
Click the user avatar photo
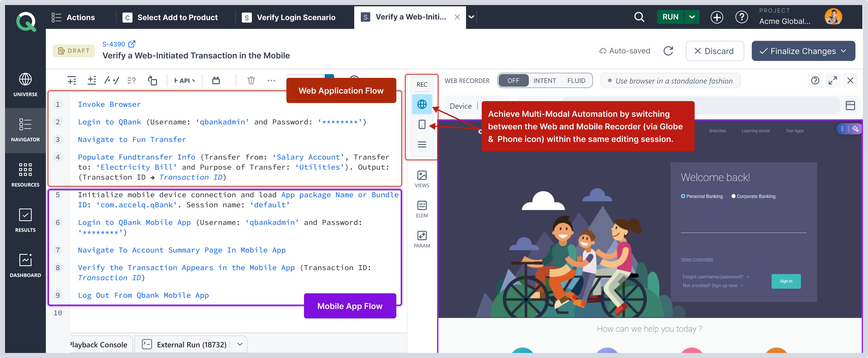pos(833,17)
